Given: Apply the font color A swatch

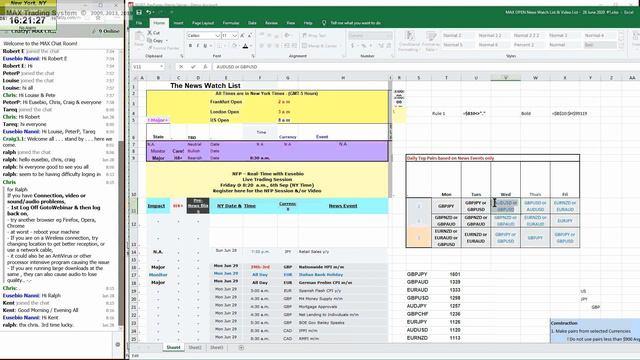Looking at the screenshot, I should coord(245,46).
